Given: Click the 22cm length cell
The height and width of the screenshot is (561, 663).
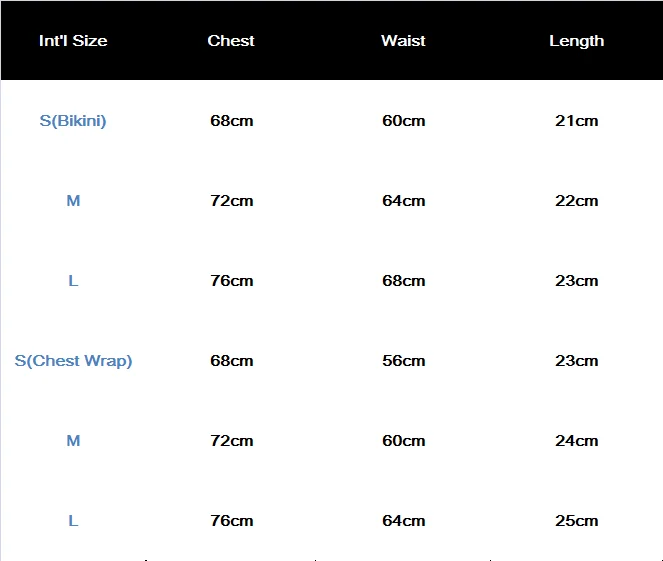Looking at the screenshot, I should point(576,201).
